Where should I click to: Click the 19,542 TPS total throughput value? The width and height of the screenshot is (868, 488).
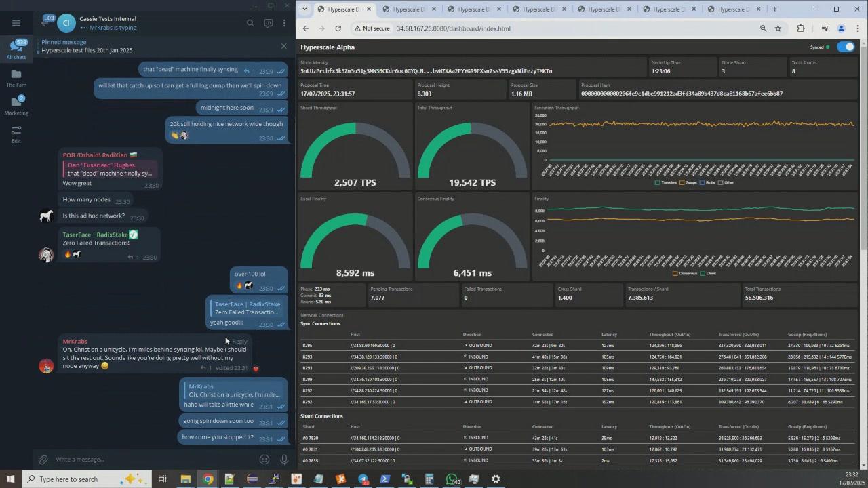pos(472,182)
